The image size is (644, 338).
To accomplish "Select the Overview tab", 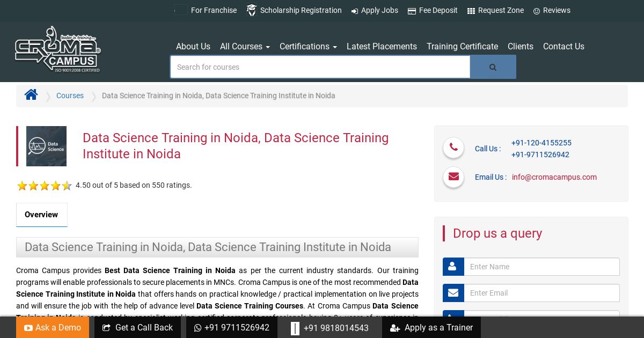I will [41, 215].
